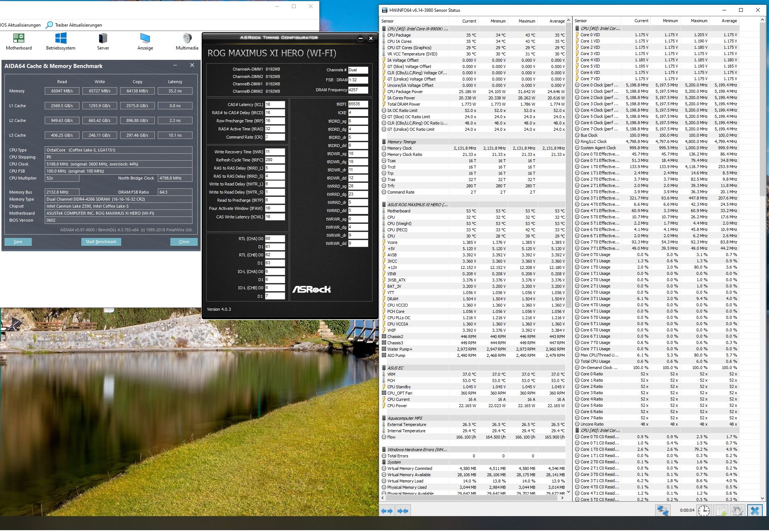The image size is (769, 532).
Task: Select the Vcore sensor row
Action: pos(473,242)
